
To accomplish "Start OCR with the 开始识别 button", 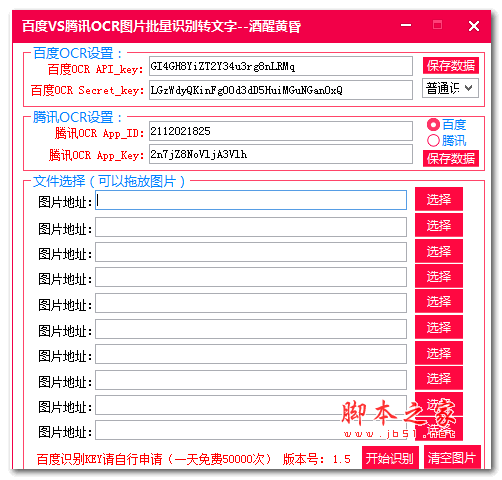I will (x=390, y=458).
